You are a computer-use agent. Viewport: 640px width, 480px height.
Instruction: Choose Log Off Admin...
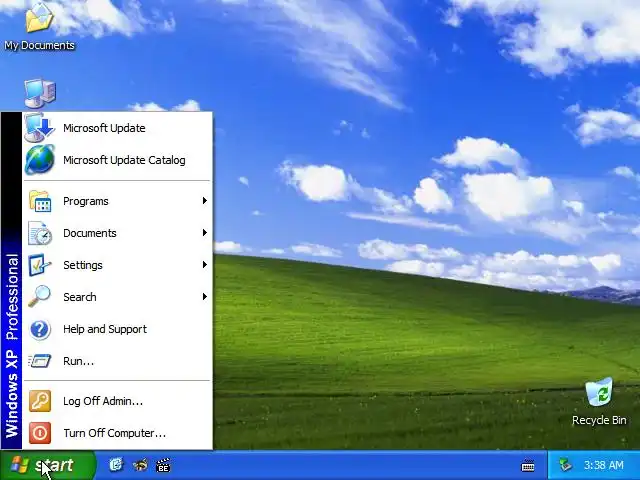click(118, 401)
